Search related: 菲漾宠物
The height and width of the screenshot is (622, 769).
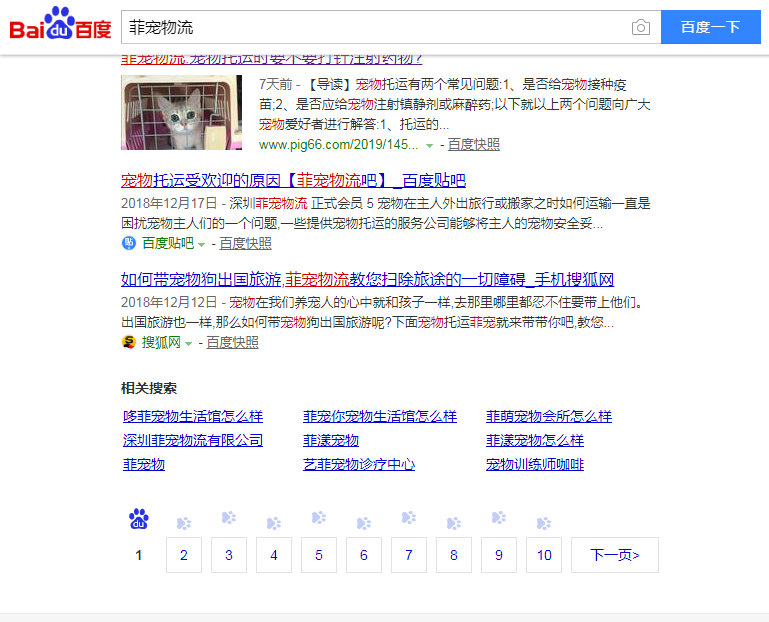tap(331, 441)
